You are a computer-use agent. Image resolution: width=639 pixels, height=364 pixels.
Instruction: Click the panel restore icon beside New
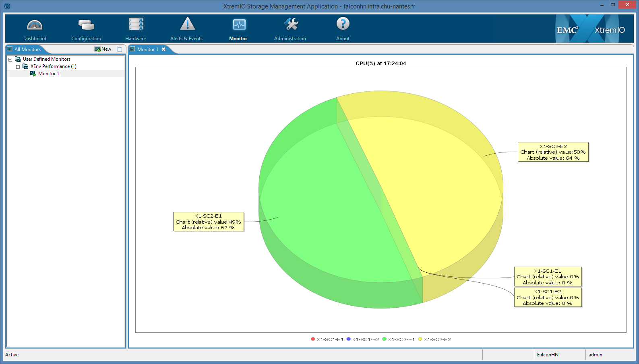point(120,49)
